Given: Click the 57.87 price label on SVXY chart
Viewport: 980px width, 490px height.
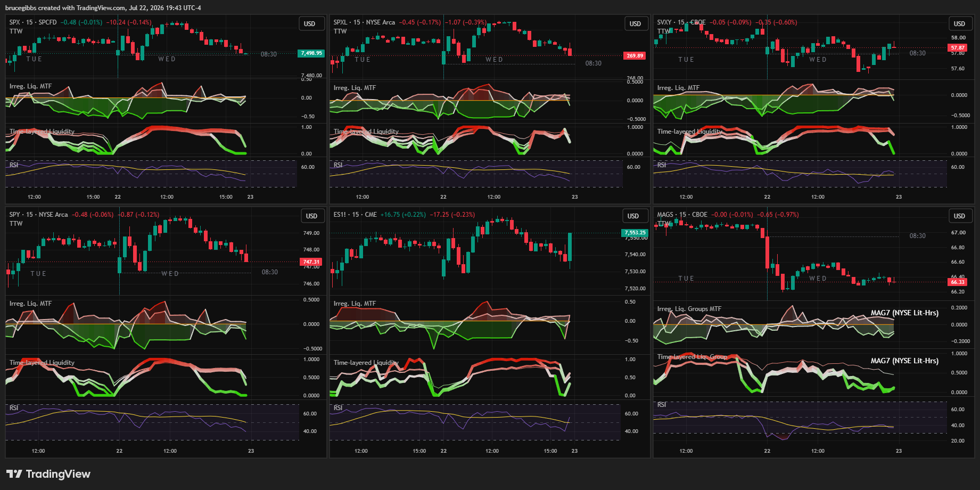Looking at the screenshot, I should point(958,48).
